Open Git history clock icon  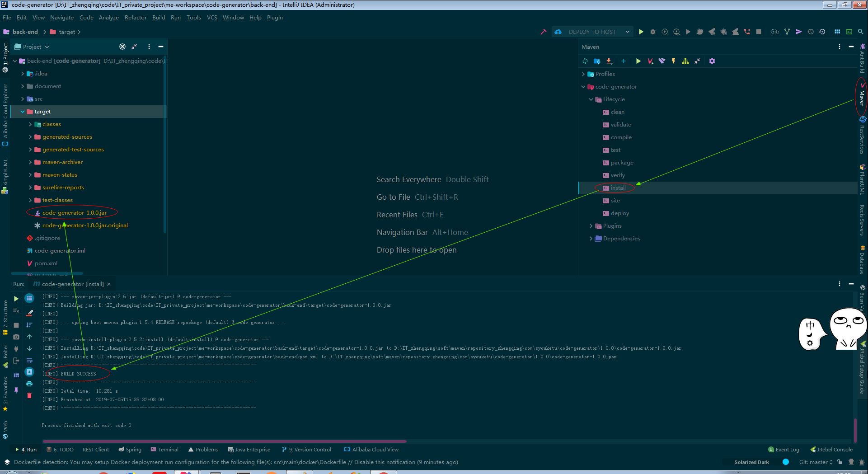pos(811,32)
